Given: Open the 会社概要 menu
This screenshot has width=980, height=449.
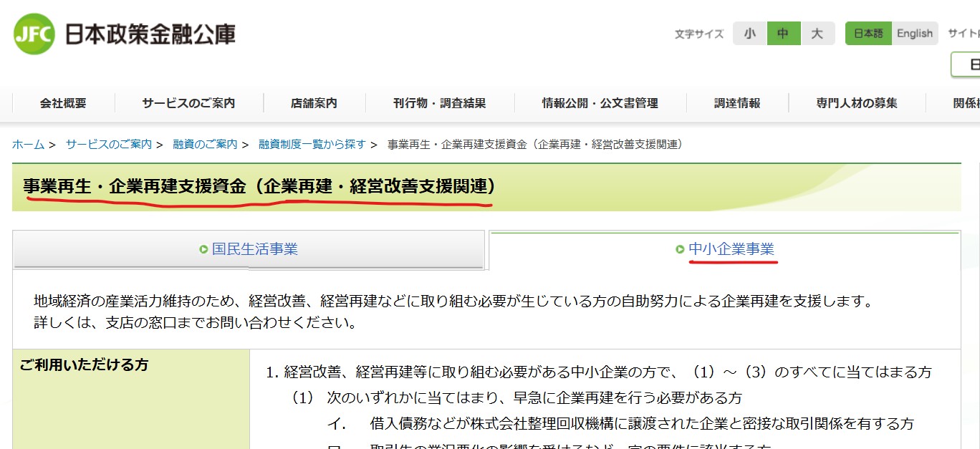Looking at the screenshot, I should click(x=63, y=103).
